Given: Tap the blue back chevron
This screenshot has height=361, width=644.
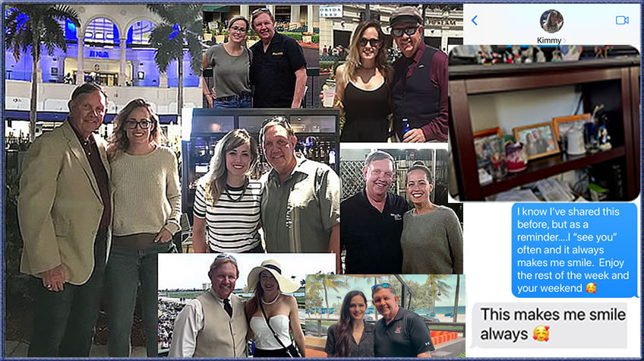Looking at the screenshot, I should (475, 21).
